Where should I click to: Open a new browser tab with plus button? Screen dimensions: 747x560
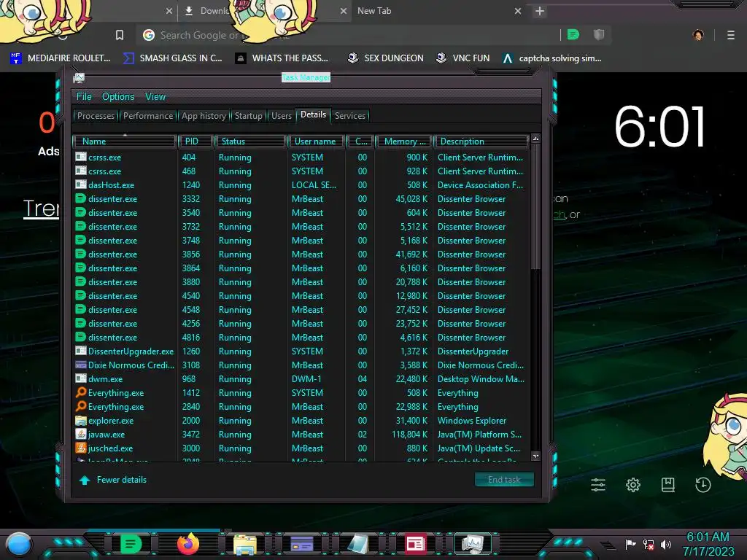coord(539,11)
